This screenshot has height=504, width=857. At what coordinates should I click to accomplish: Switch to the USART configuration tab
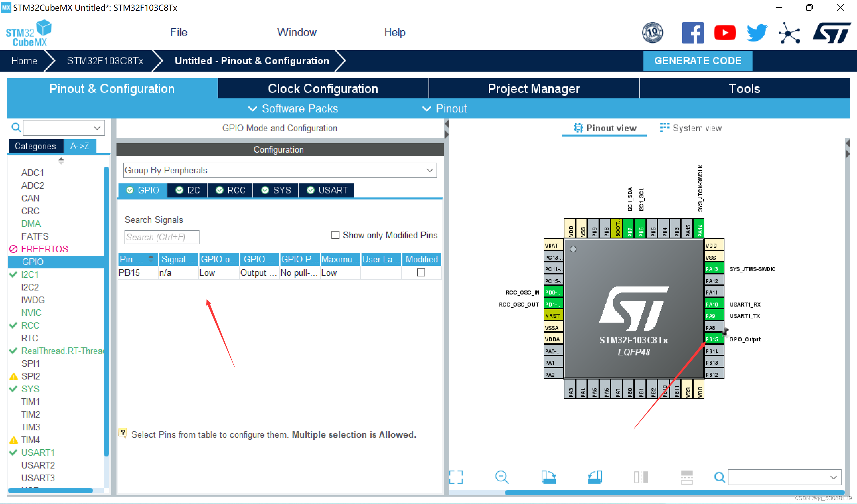click(327, 190)
